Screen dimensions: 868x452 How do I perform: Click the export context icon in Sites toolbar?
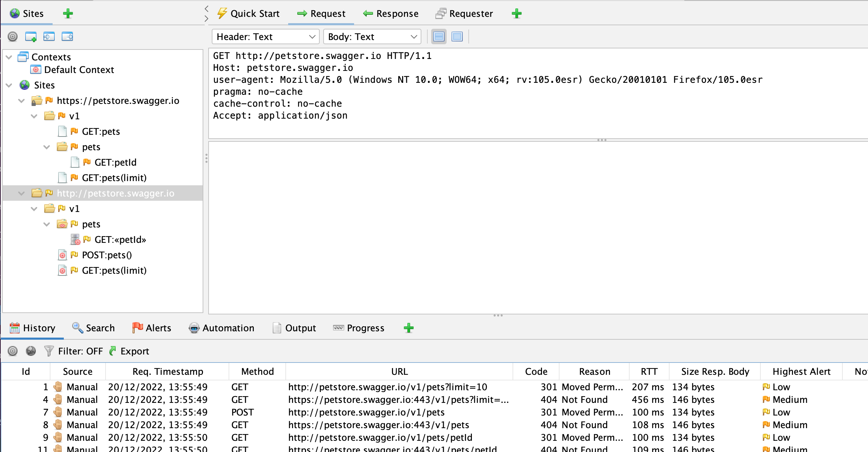67,36
